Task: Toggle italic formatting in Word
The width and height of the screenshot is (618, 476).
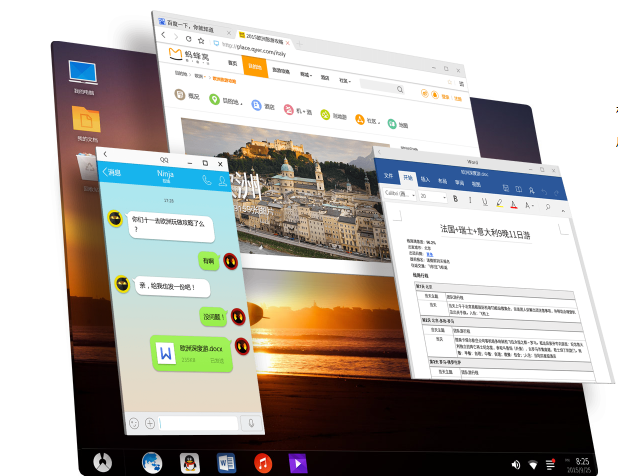Action: (470, 200)
